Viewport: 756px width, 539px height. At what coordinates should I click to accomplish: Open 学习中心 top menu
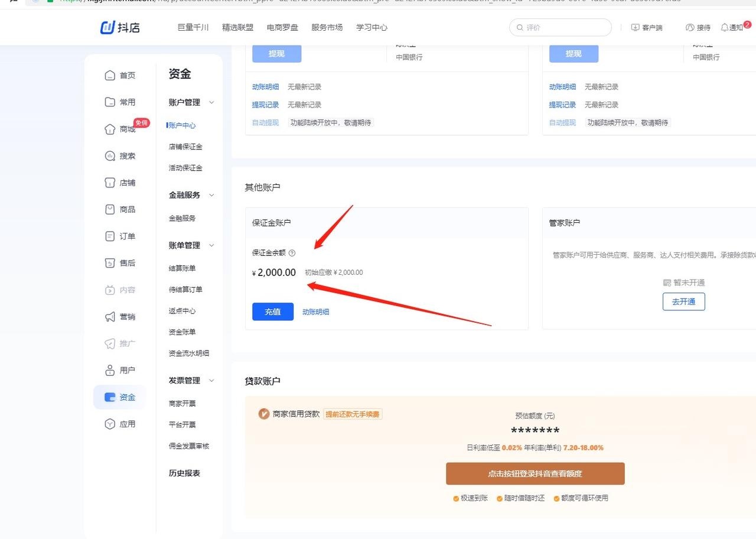(x=372, y=28)
